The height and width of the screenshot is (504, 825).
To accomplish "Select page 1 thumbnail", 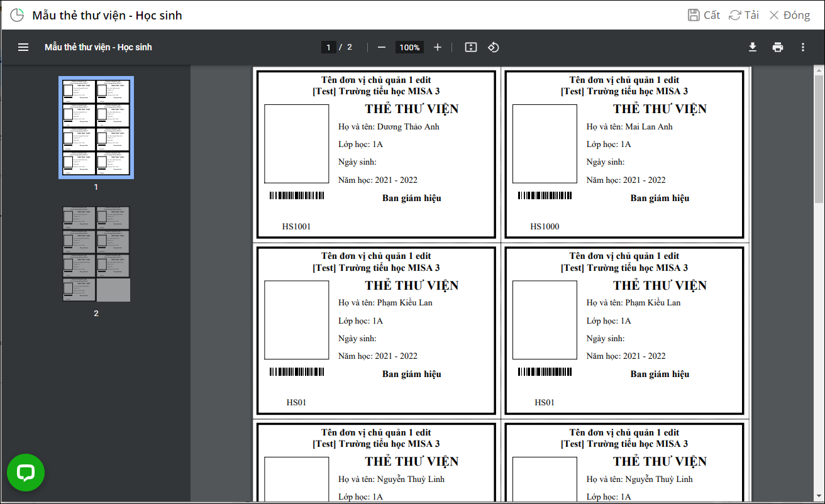I will (96, 128).
